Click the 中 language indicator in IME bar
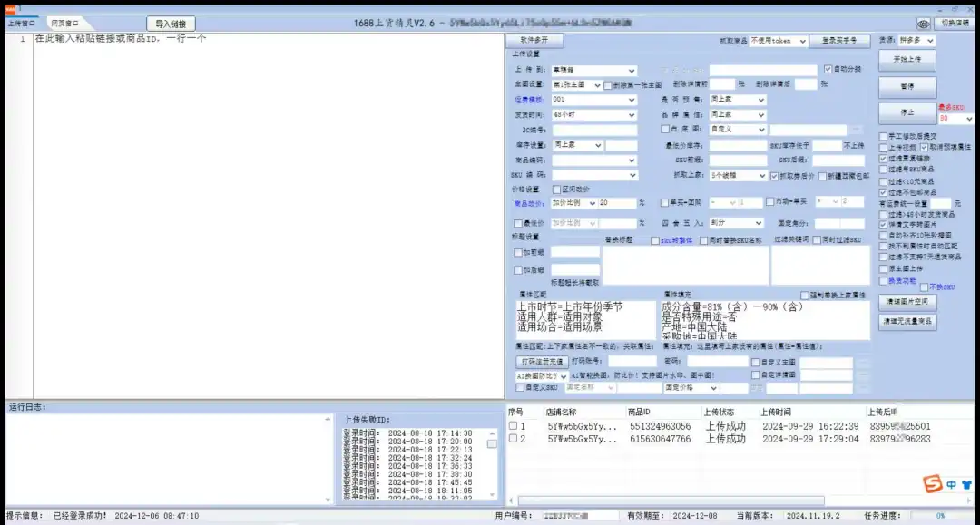This screenshot has height=525, width=980. coord(951,484)
